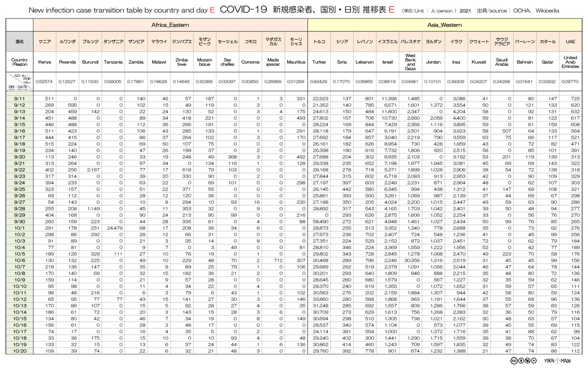Select the Rwanda column header
The width and height of the screenshot is (588, 368).
[x=67, y=62]
